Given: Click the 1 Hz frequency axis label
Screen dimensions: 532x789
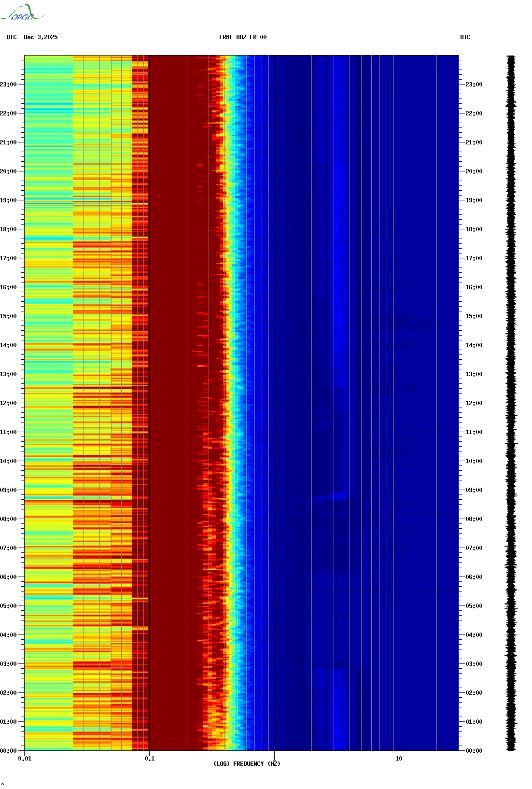Looking at the screenshot, I should coord(274,759).
